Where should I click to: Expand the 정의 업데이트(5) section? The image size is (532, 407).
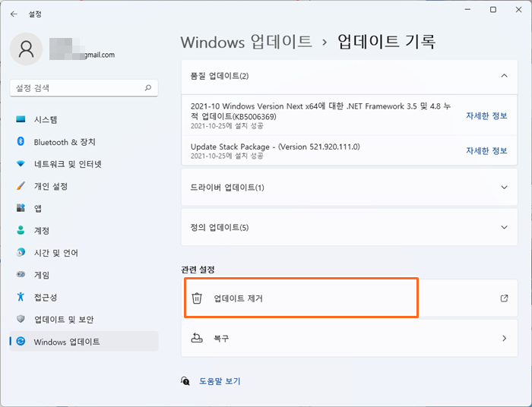pyautogui.click(x=504, y=227)
